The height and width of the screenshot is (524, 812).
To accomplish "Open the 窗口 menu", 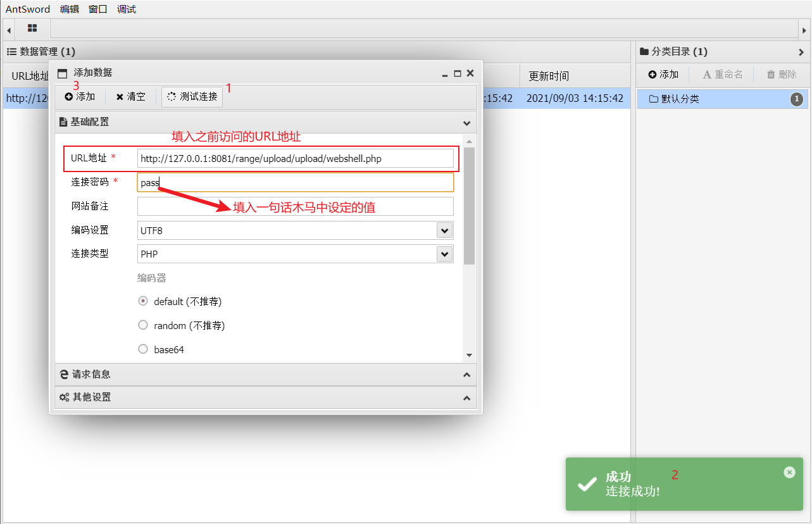I will pyautogui.click(x=98, y=9).
